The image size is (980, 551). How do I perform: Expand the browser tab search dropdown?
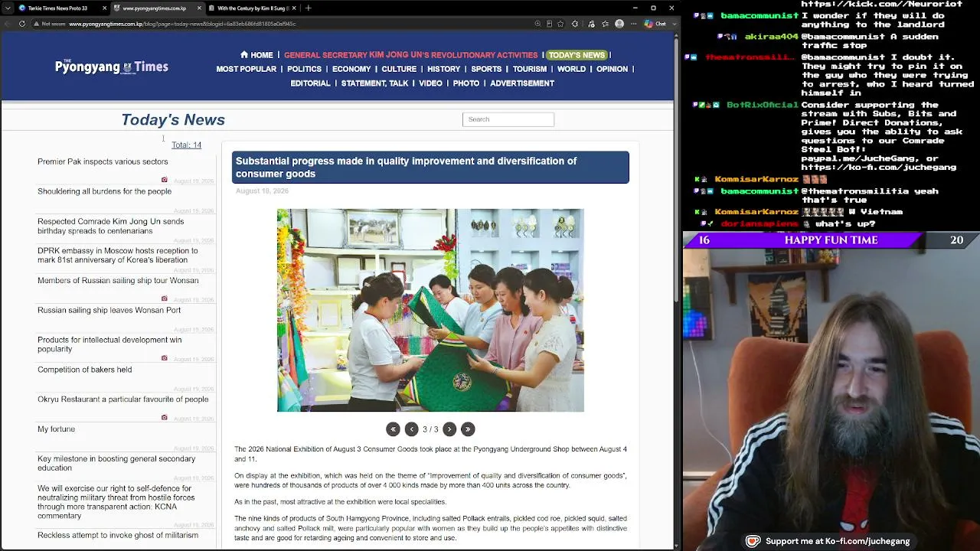[x=8, y=8]
